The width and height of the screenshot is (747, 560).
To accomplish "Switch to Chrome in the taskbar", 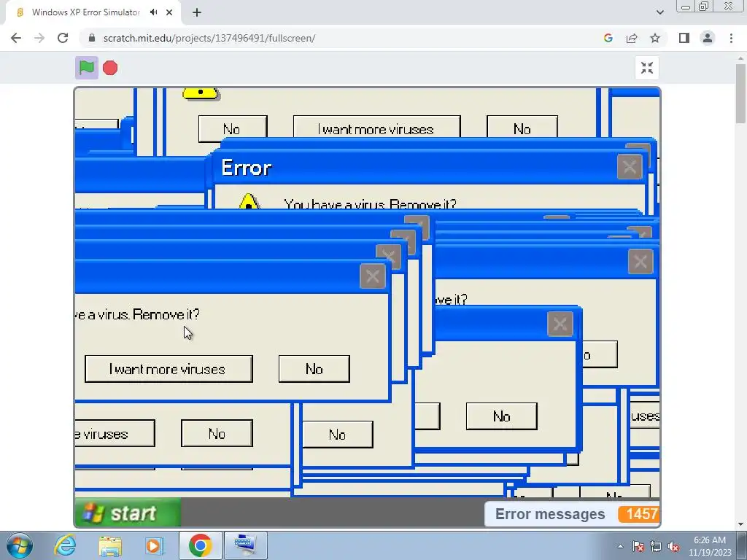I will [200, 545].
